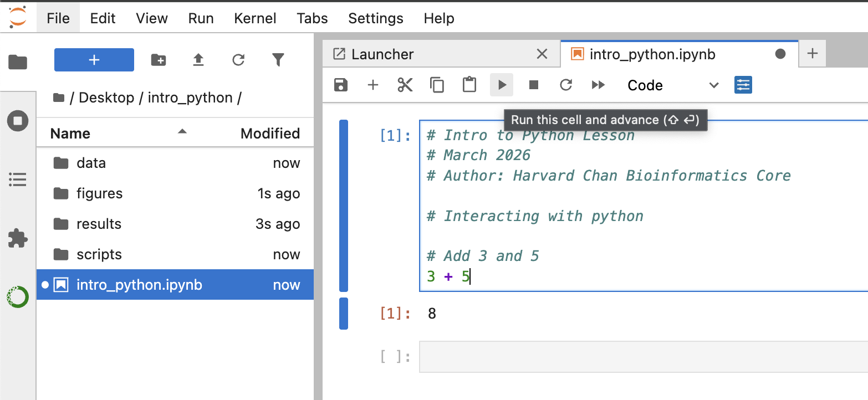Switch to the Launcher tab

pyautogui.click(x=382, y=54)
